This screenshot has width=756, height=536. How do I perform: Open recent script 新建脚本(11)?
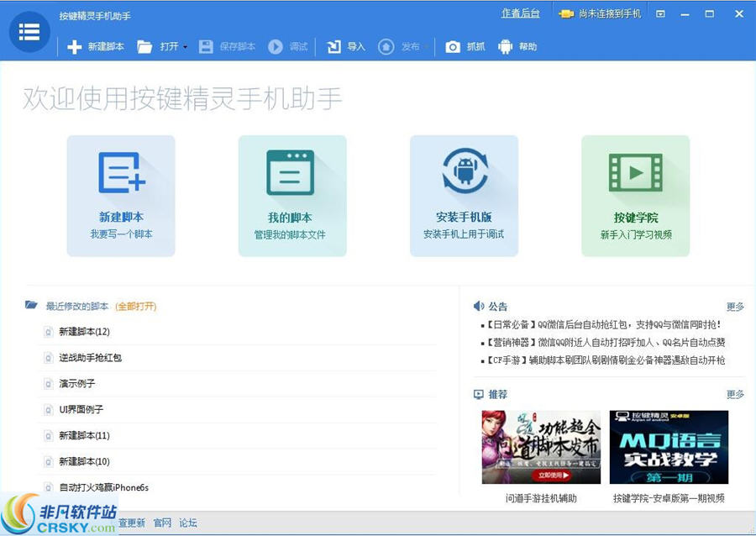pyautogui.click(x=84, y=436)
